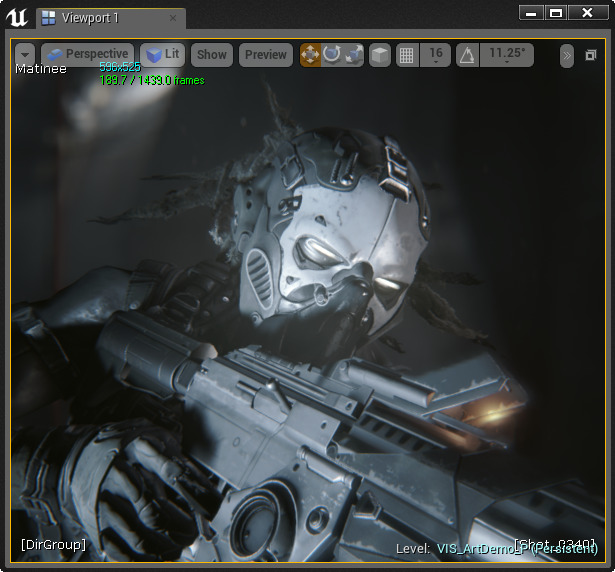Close the Viewport 1 tab

pos(173,18)
